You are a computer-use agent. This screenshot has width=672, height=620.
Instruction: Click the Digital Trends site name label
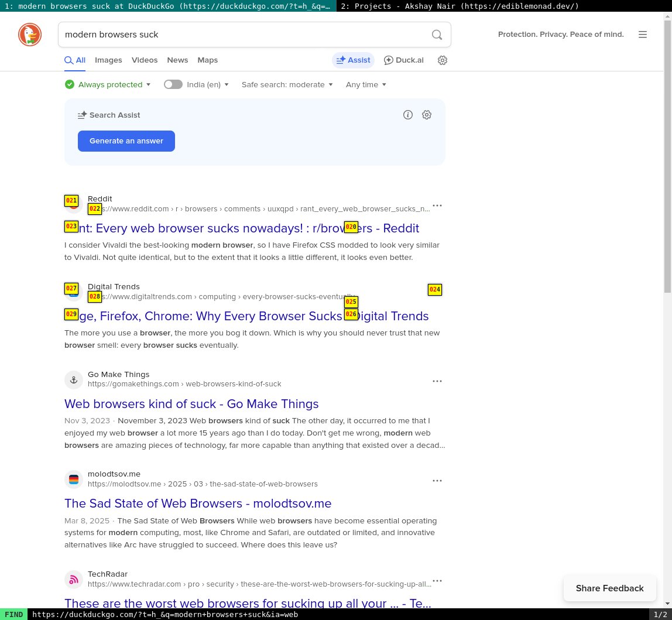[114, 286]
